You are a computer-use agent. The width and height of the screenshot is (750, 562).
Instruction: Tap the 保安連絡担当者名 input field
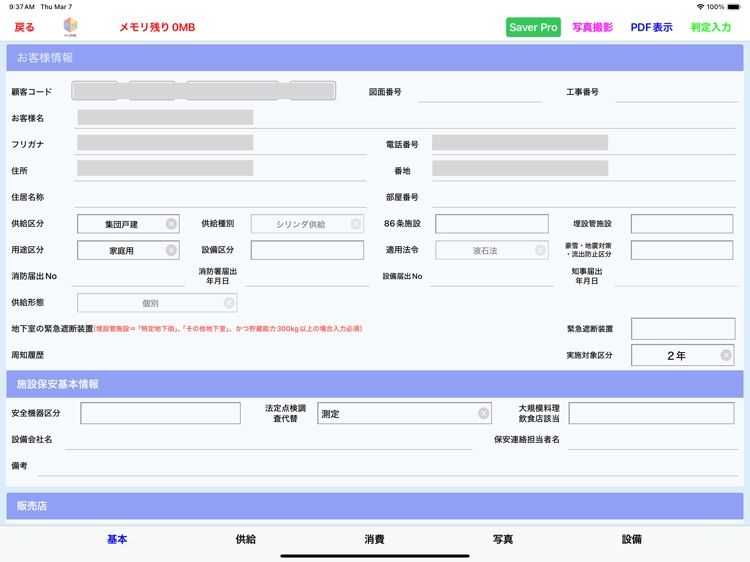coord(653,439)
